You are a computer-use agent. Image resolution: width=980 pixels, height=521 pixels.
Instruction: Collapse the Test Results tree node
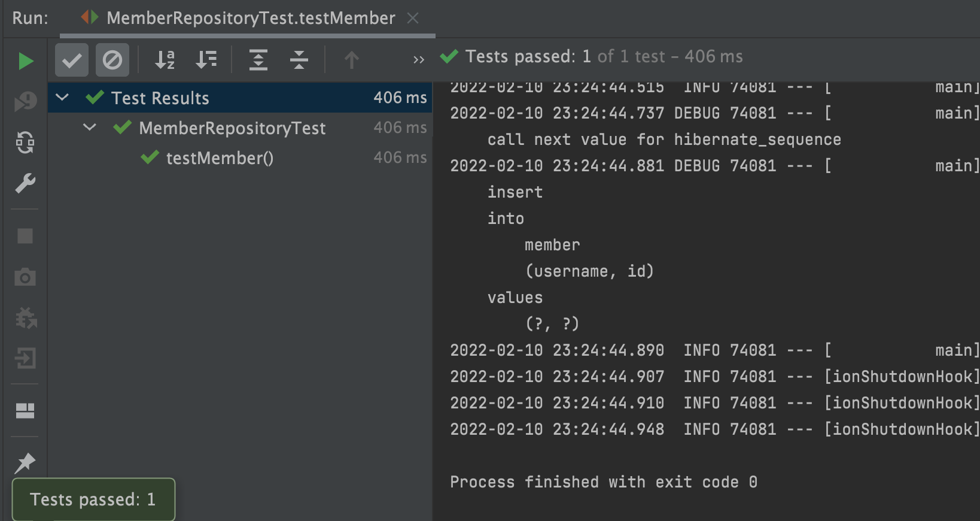62,97
